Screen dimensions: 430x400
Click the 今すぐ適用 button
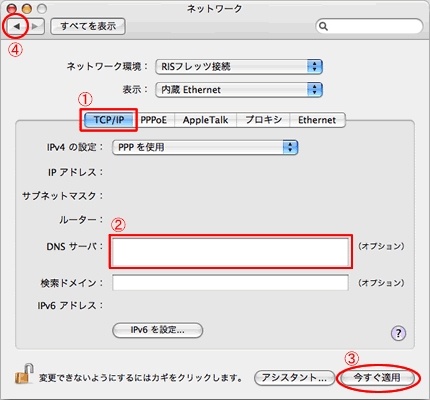click(377, 378)
